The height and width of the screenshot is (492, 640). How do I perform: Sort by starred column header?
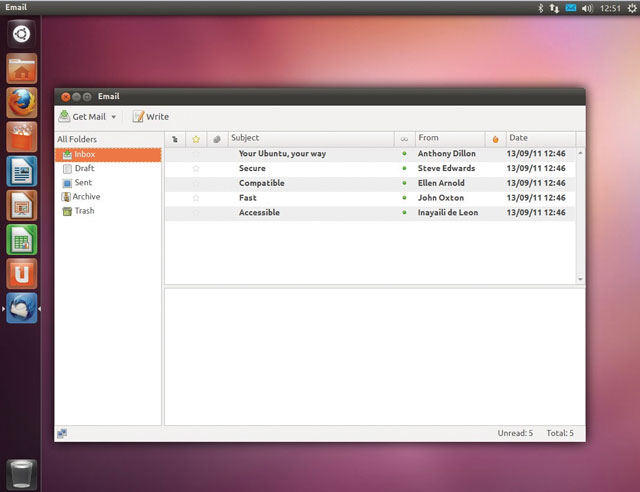(x=196, y=139)
